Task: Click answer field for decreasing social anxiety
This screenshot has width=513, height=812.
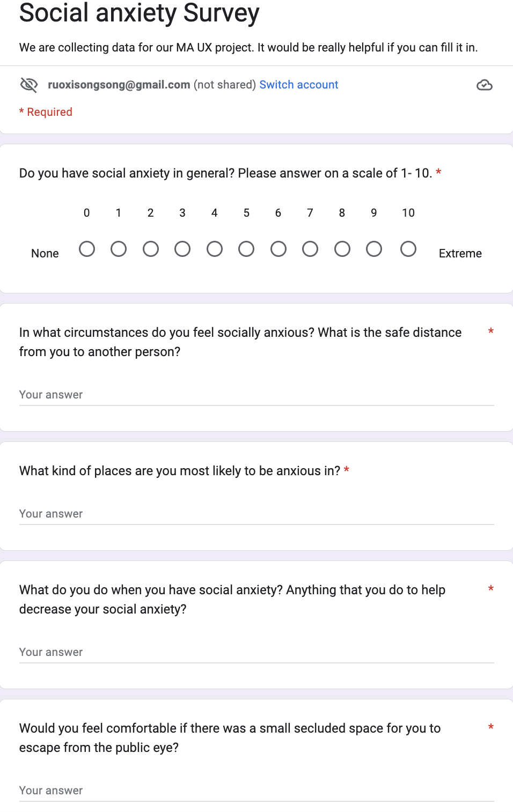Action: coord(256,652)
